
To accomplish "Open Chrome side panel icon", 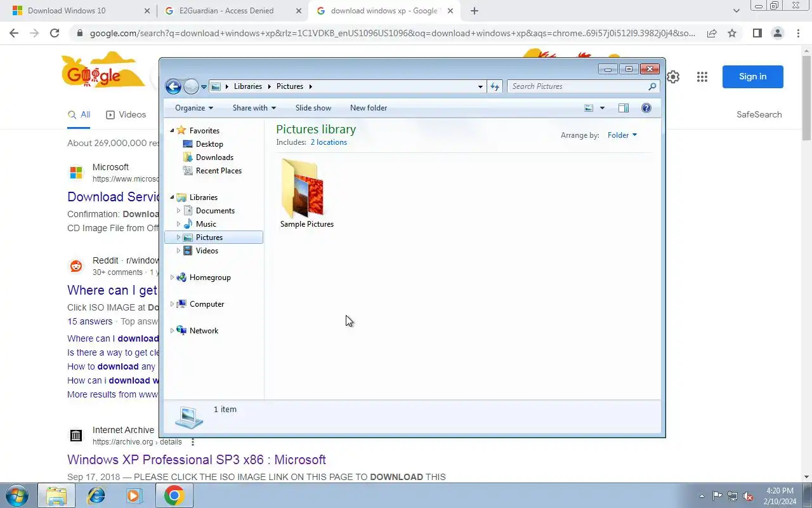I will coord(757,33).
